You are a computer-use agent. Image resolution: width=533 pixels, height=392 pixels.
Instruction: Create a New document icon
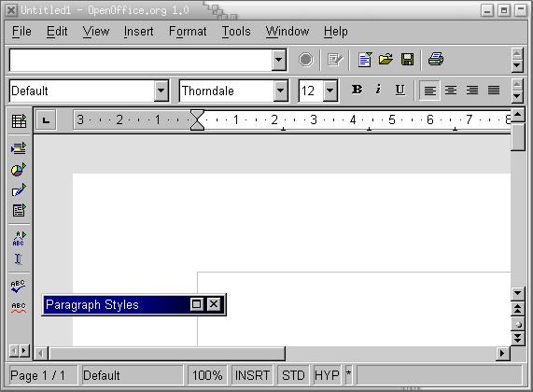click(x=365, y=60)
